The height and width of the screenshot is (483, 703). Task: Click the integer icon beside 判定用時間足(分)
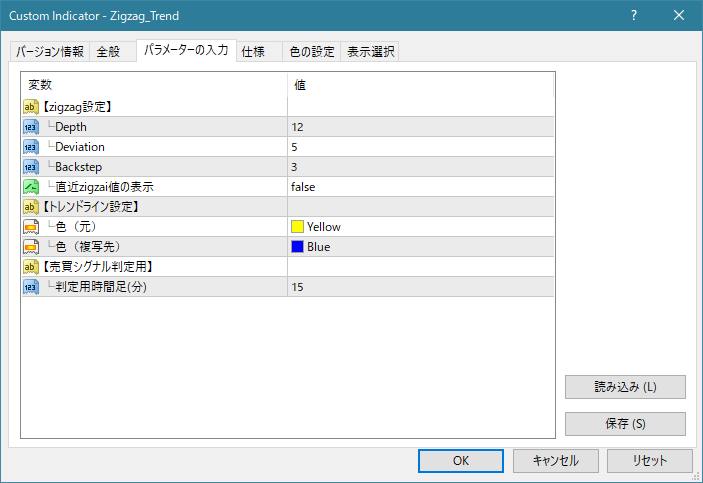tap(30, 287)
